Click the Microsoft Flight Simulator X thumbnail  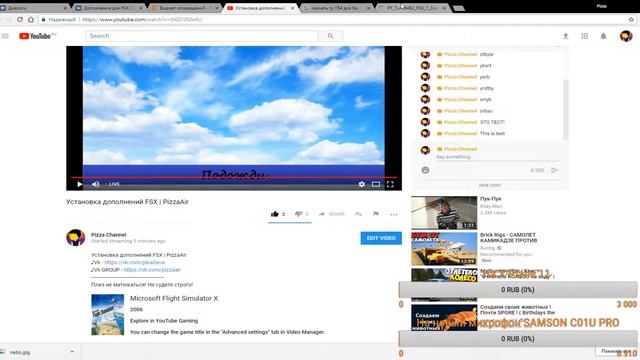[x=107, y=315]
